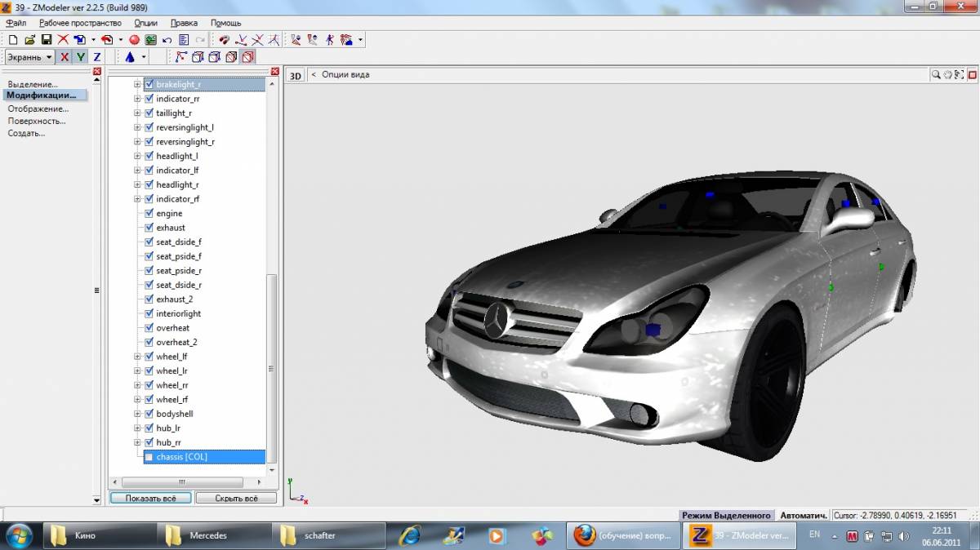The image size is (980, 550).
Task: Open the Рабочее пространство menu
Action: point(80,23)
